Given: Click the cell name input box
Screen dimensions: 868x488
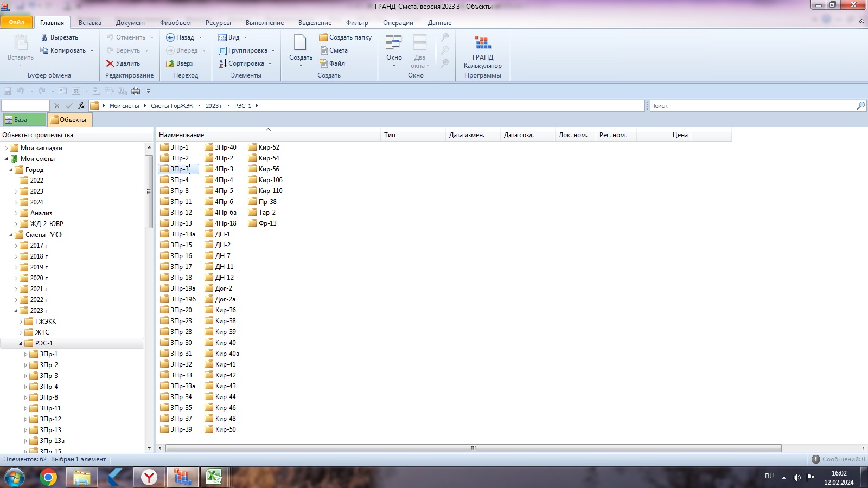Looking at the screenshot, I should 25,106.
